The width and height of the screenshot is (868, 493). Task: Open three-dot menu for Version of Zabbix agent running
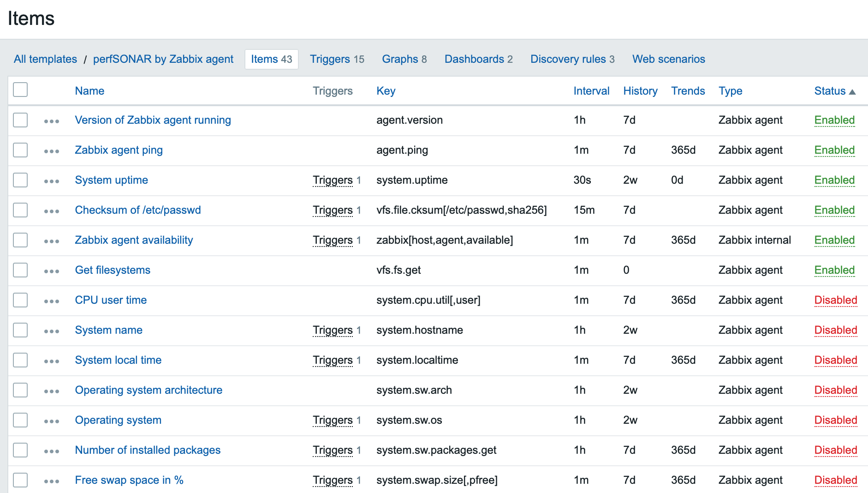pos(52,121)
